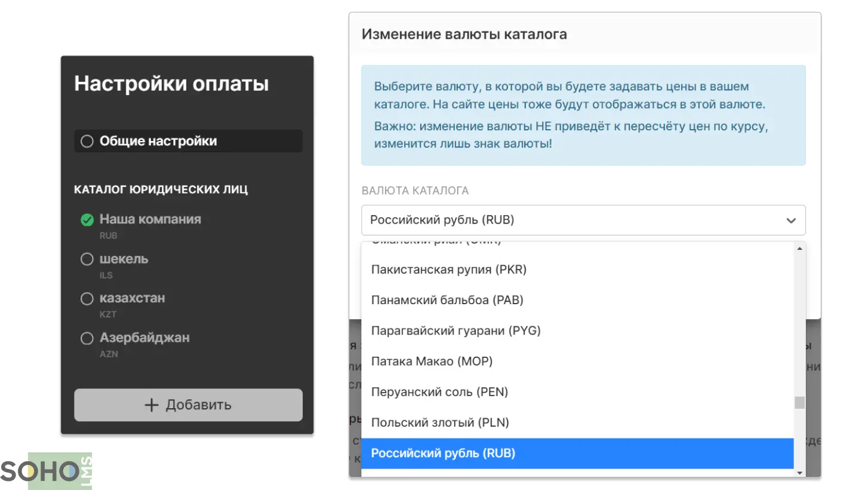Select the Наша компания catalog
Screen dimensions: 868x490
(87, 220)
